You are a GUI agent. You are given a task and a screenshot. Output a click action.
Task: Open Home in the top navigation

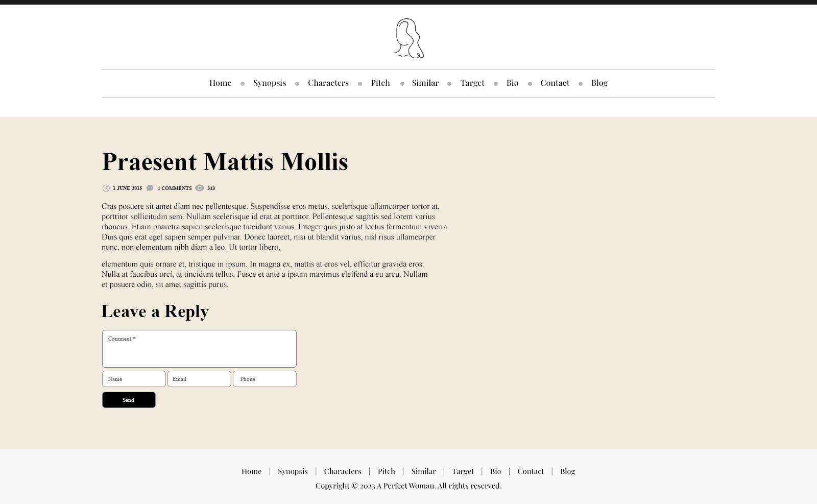tap(220, 83)
